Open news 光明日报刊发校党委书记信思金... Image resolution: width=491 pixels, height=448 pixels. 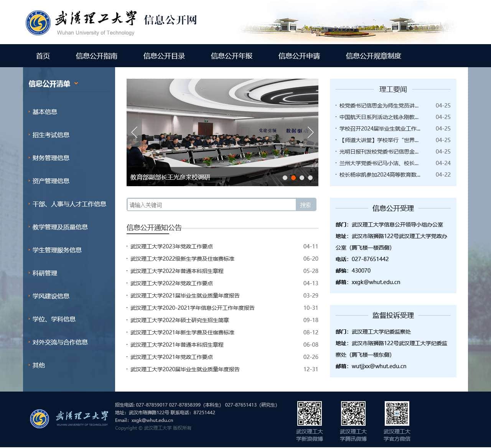tap(379, 152)
